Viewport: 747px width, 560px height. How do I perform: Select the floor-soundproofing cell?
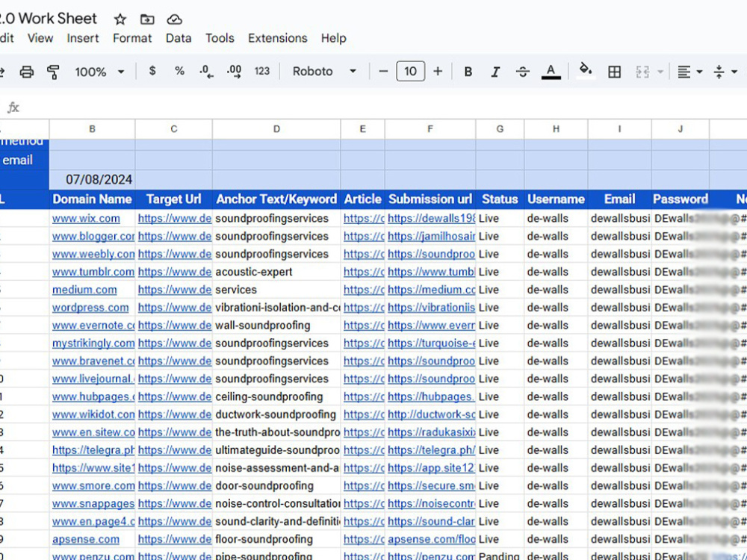click(276, 540)
